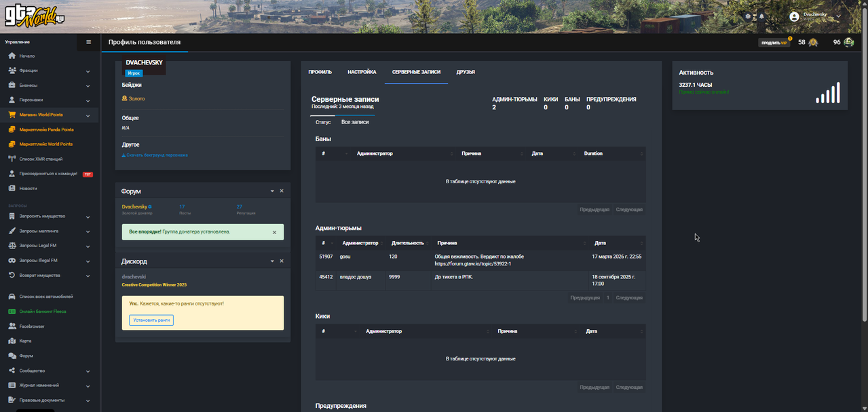Expand the Фракции sidebar submenu chevron

click(x=88, y=71)
